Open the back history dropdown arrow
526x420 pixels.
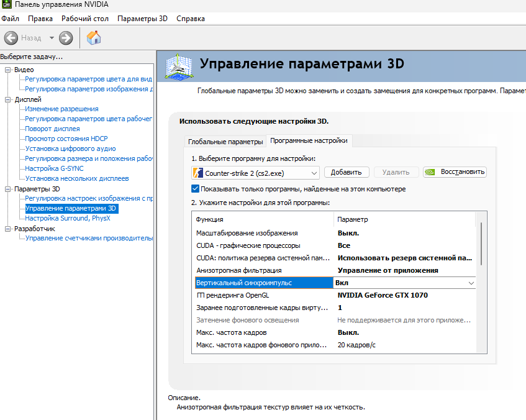(x=52, y=38)
